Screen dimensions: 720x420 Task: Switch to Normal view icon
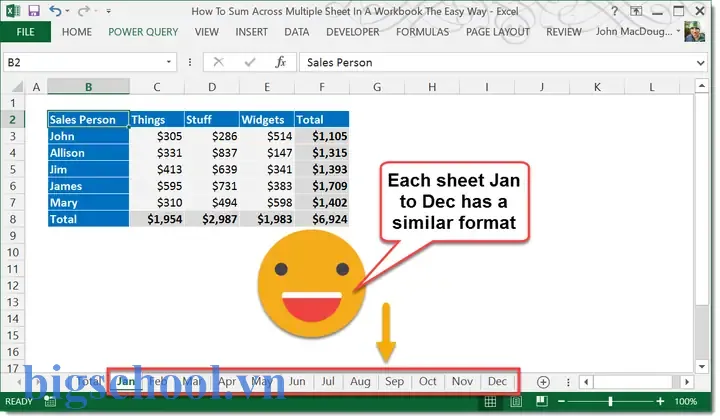(x=490, y=402)
